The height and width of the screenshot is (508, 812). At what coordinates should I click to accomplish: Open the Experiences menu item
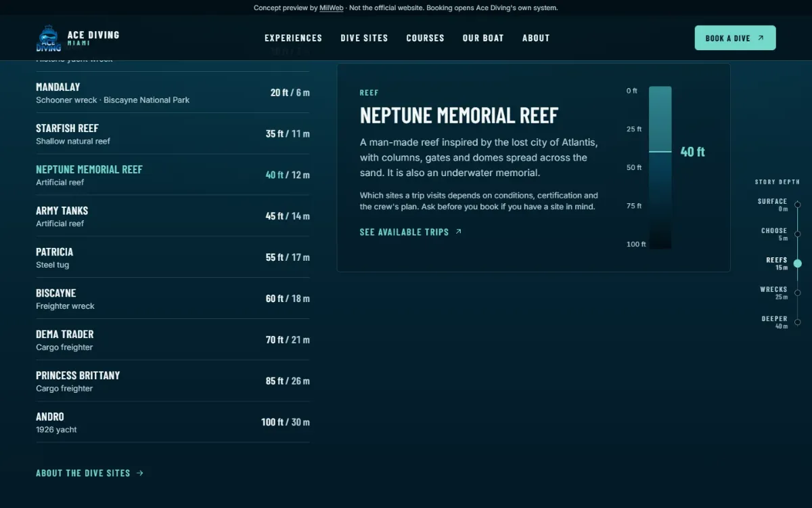point(293,38)
